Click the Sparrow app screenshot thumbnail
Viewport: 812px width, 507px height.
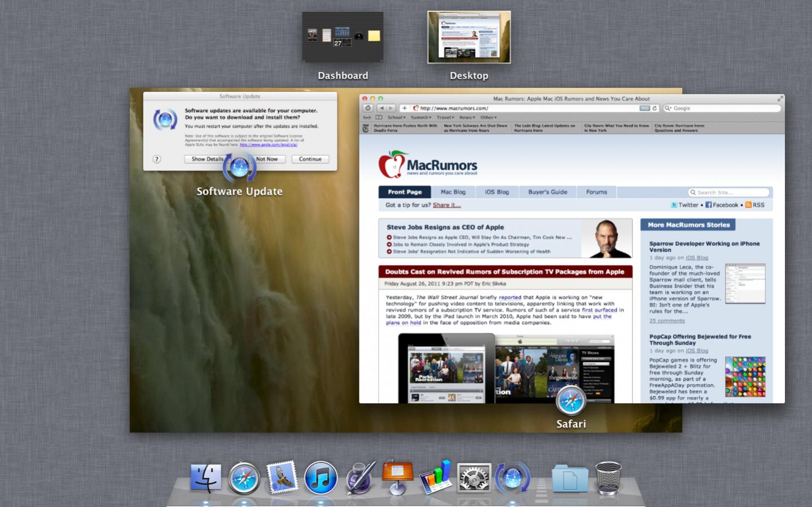pyautogui.click(x=745, y=284)
